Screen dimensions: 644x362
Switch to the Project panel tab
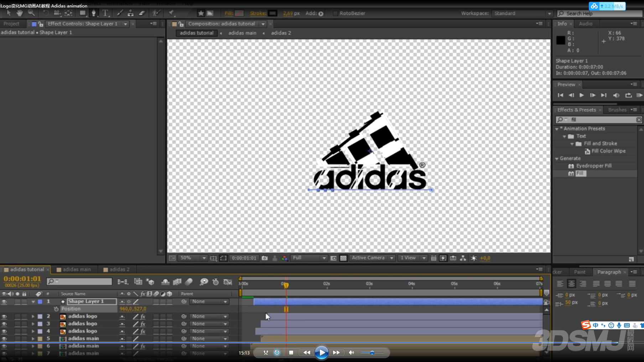click(11, 24)
